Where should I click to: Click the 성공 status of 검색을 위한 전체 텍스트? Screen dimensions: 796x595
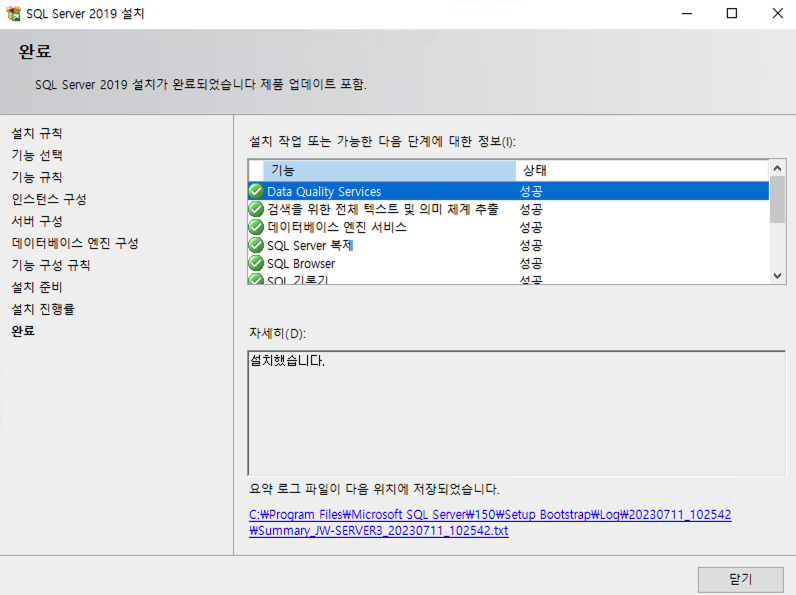[x=531, y=209]
